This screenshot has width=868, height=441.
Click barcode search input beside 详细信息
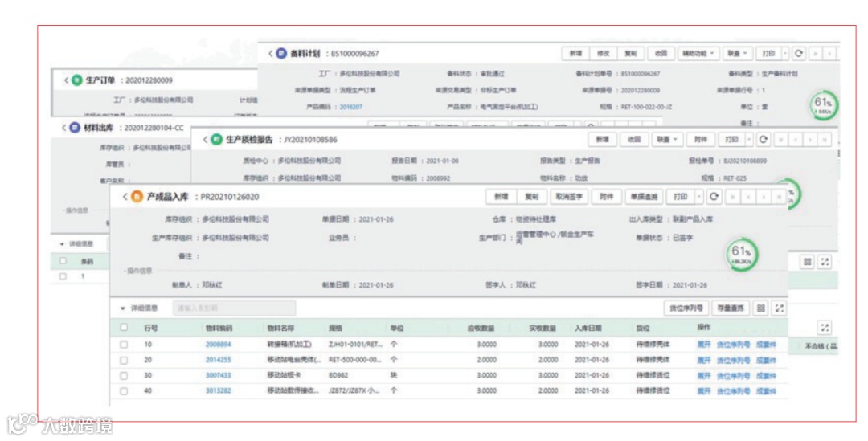pos(234,308)
